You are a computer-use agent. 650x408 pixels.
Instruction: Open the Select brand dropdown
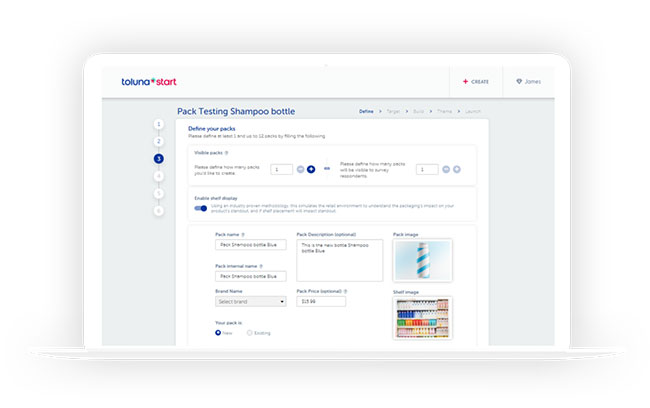point(250,301)
